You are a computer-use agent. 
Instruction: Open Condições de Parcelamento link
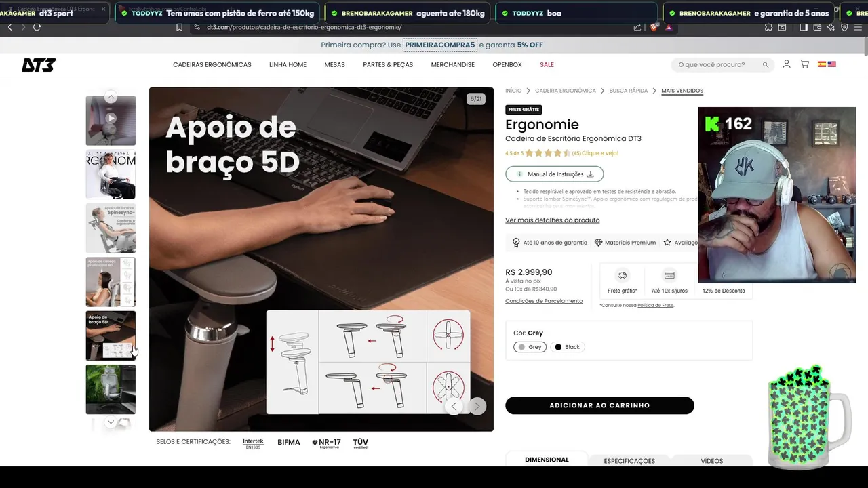tap(544, 301)
